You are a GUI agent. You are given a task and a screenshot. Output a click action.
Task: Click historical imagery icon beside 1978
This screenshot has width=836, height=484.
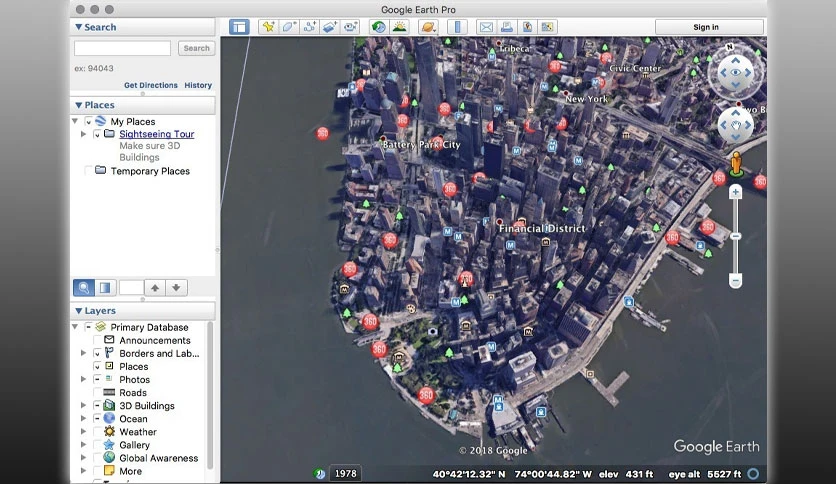click(319, 473)
